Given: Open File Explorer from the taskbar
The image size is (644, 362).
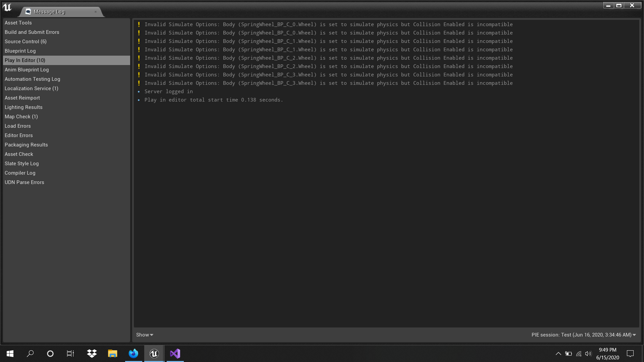Looking at the screenshot, I should click(112, 353).
